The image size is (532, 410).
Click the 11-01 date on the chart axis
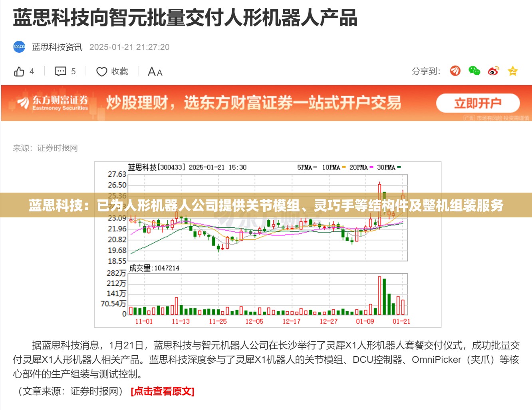144,321
